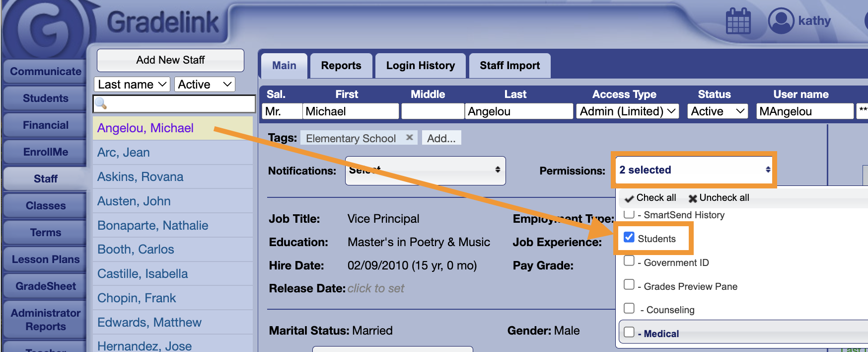Open the Staff Import tab
This screenshot has height=352, width=868.
[x=509, y=66]
